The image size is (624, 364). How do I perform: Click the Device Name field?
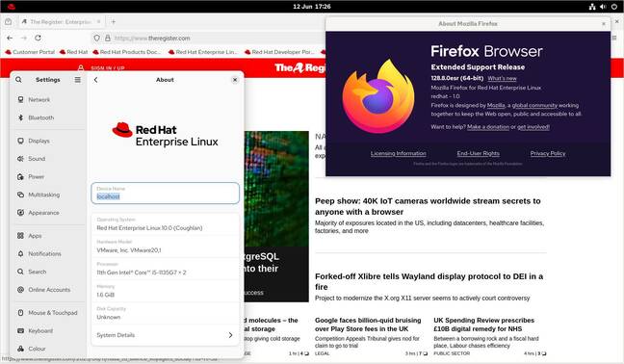[166, 193]
